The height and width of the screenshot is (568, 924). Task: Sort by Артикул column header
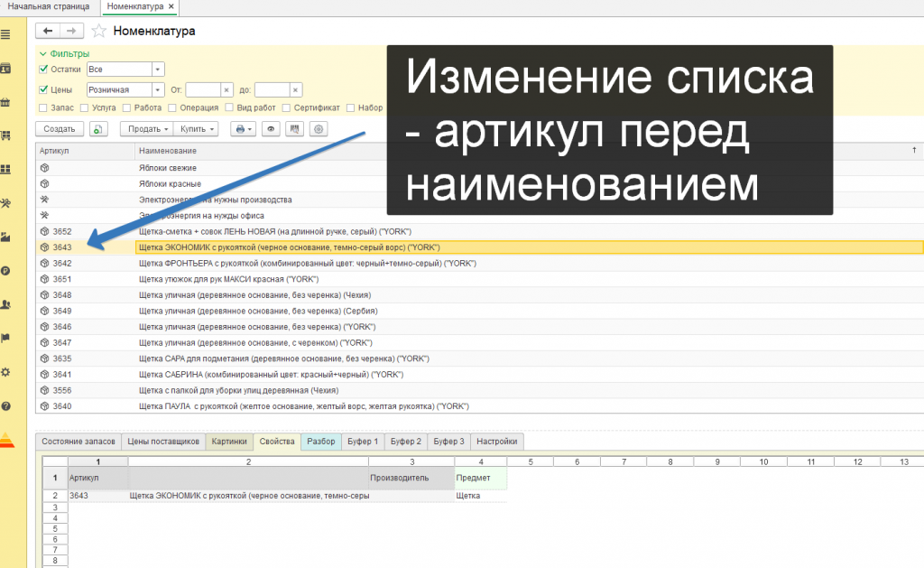point(86,151)
